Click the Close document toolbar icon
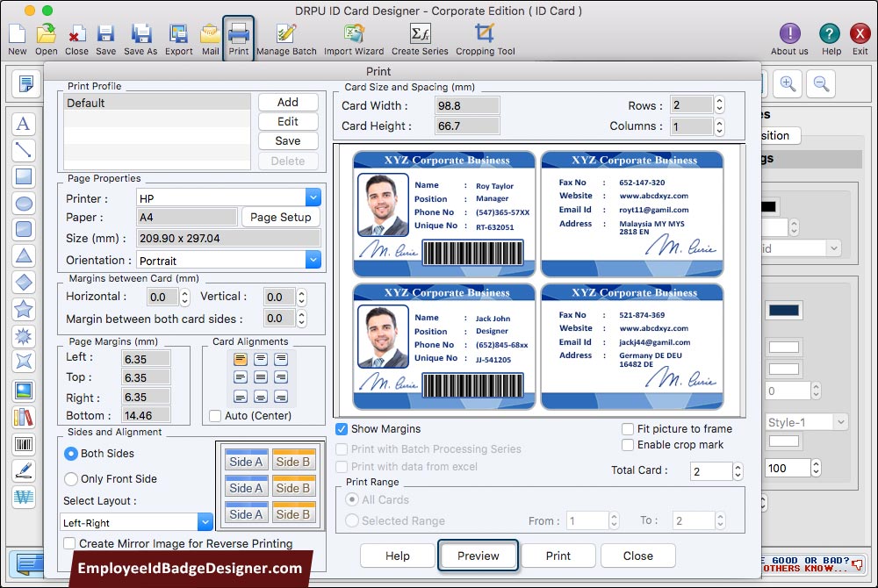This screenshot has width=878, height=588. (76, 39)
